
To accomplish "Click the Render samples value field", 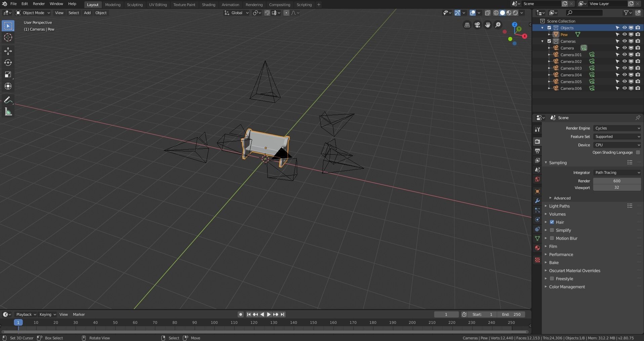I will pyautogui.click(x=617, y=181).
